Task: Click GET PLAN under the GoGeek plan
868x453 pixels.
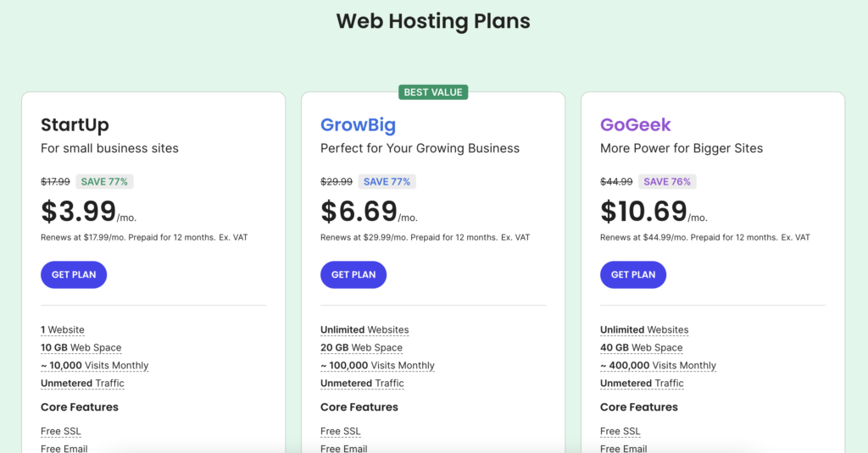Action: tap(633, 274)
